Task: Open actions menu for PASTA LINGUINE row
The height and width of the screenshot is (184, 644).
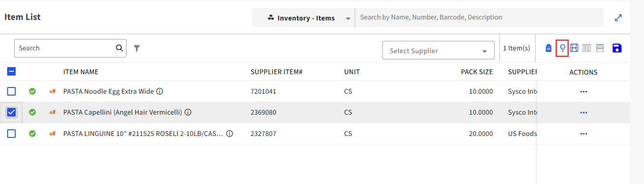Action: (584, 134)
